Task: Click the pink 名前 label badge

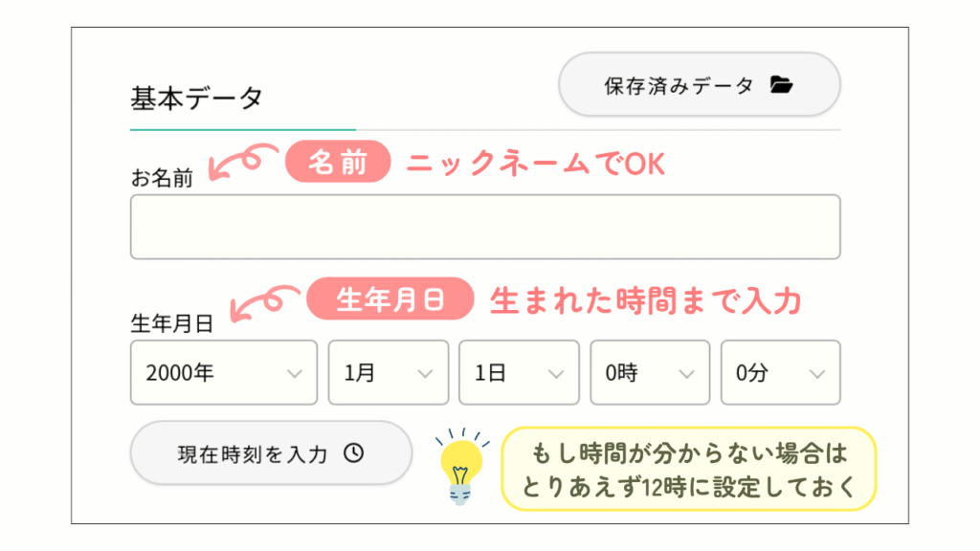Action: click(x=337, y=161)
